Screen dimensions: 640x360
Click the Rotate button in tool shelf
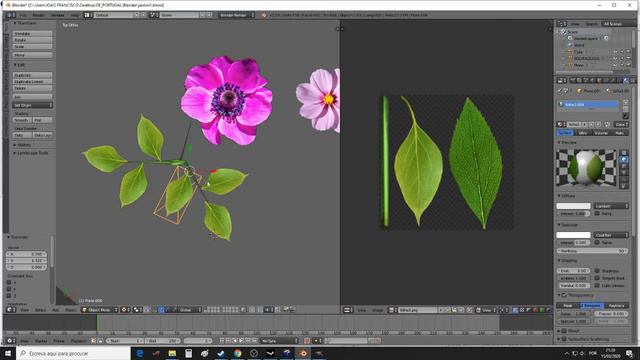tap(33, 40)
